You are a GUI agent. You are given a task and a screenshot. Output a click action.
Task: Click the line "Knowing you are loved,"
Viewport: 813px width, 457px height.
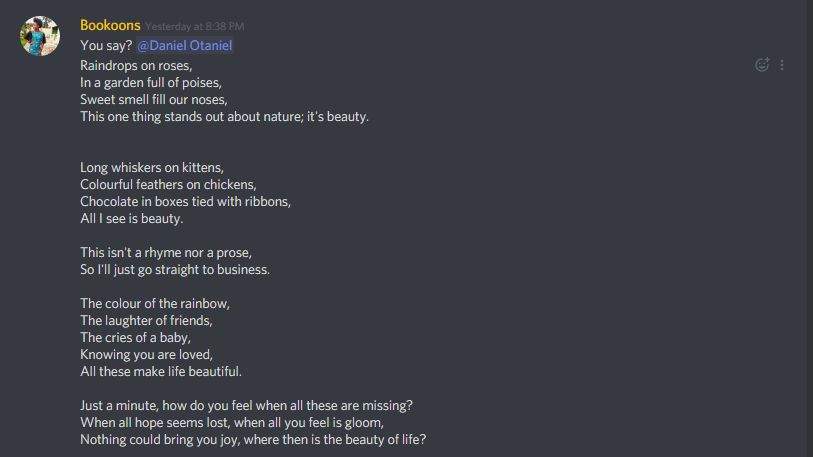point(147,355)
